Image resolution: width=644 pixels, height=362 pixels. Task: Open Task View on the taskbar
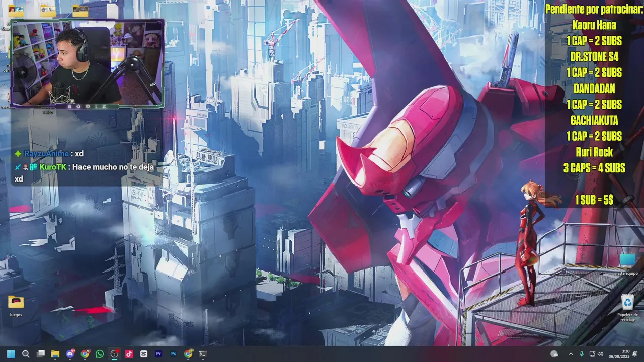[x=41, y=354]
